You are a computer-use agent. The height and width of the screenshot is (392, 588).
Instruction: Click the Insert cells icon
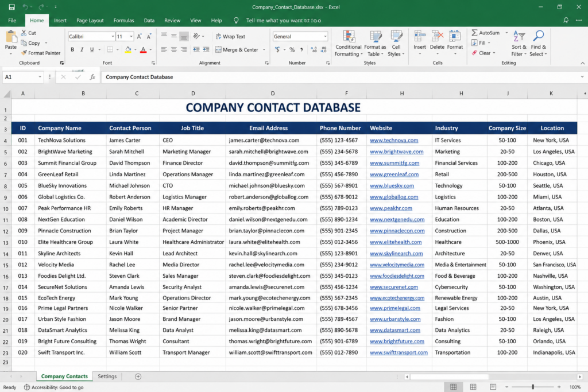(x=420, y=37)
